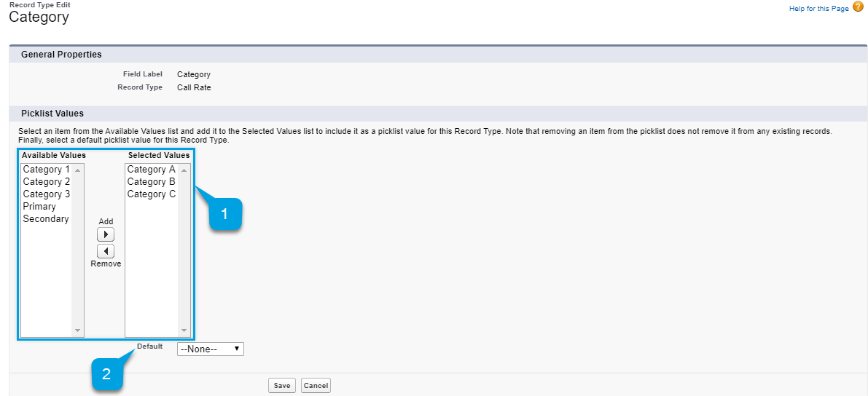This screenshot has width=868, height=396.
Task: Select Category 2 in Available Values
Action: tap(47, 182)
